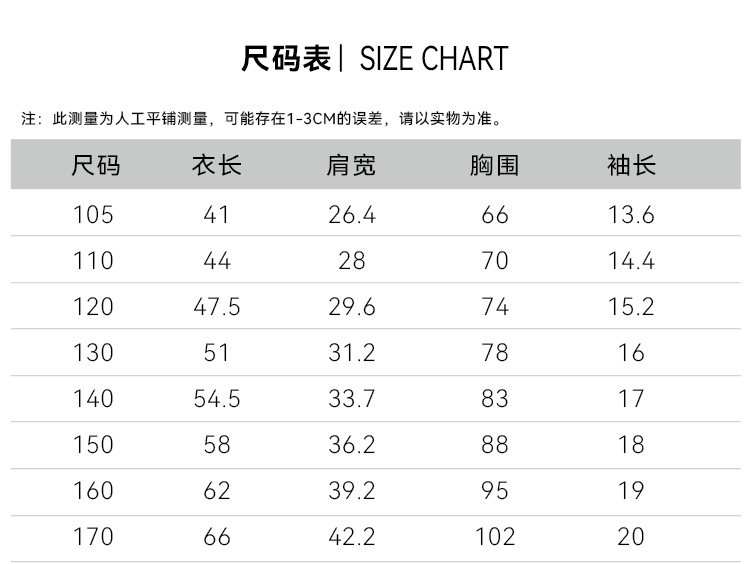Select the 袖长 column header
This screenshot has width=750, height=564.
click(631, 165)
